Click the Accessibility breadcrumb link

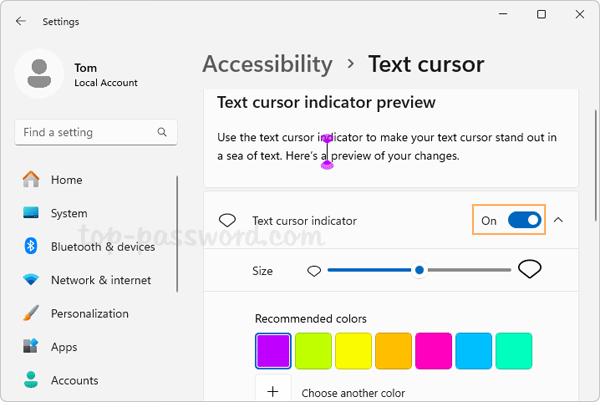(x=267, y=65)
